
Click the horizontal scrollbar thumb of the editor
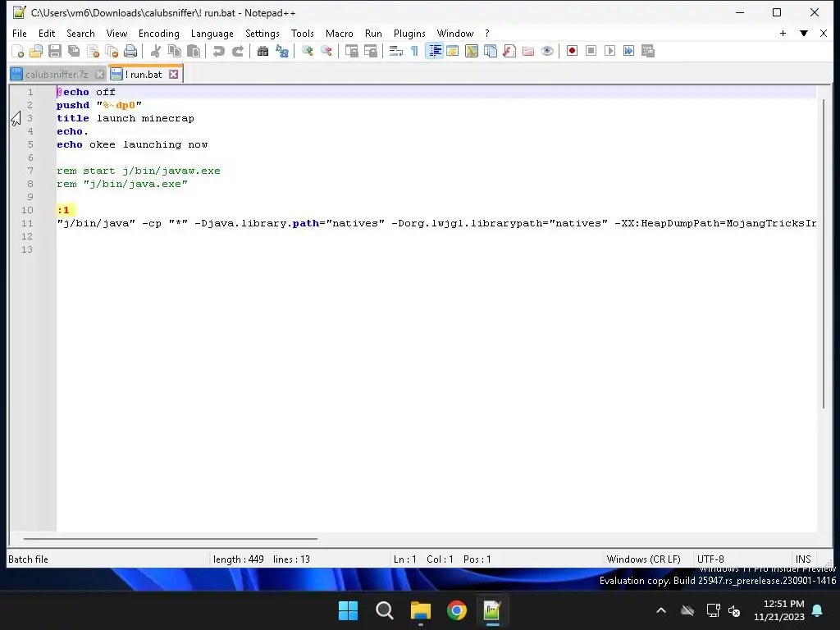tap(171, 539)
